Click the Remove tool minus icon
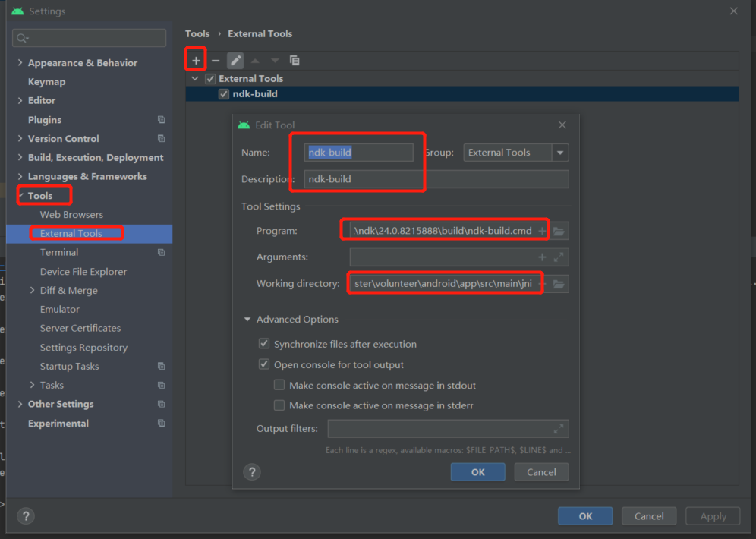The height and width of the screenshot is (539, 756). pyautogui.click(x=217, y=60)
